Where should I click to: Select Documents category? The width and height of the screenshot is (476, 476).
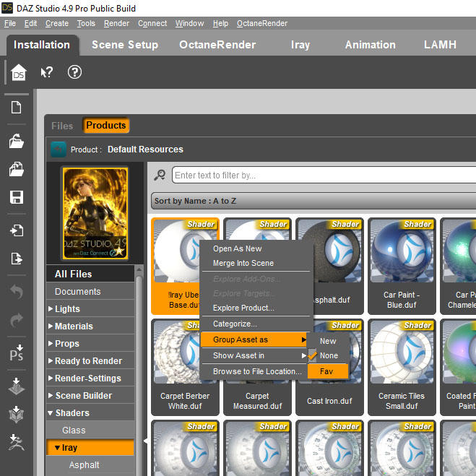(x=90, y=291)
